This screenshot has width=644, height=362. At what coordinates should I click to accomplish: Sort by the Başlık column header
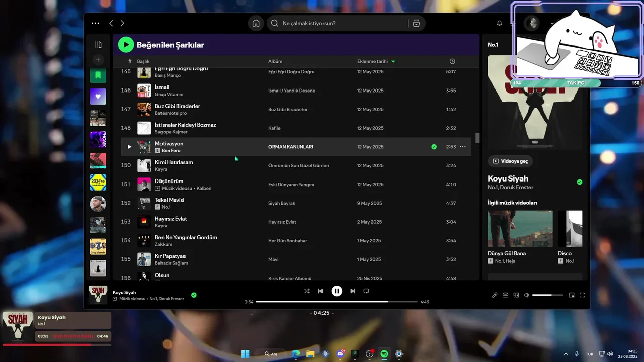(x=143, y=61)
